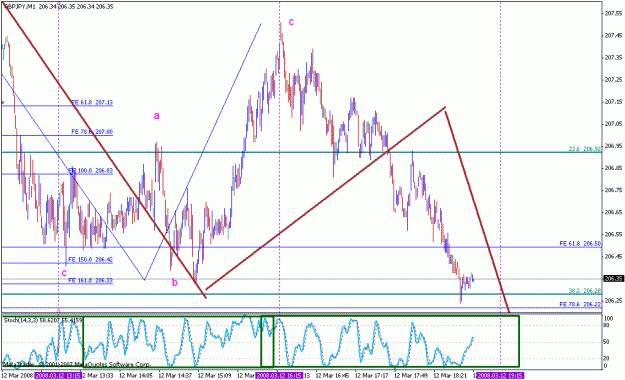
Task: Select the FE 100.0 206.83 level label
Action: 91,171
